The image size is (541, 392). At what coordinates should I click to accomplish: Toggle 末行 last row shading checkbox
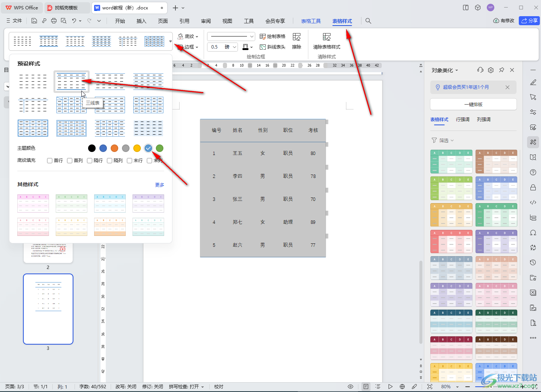click(130, 161)
